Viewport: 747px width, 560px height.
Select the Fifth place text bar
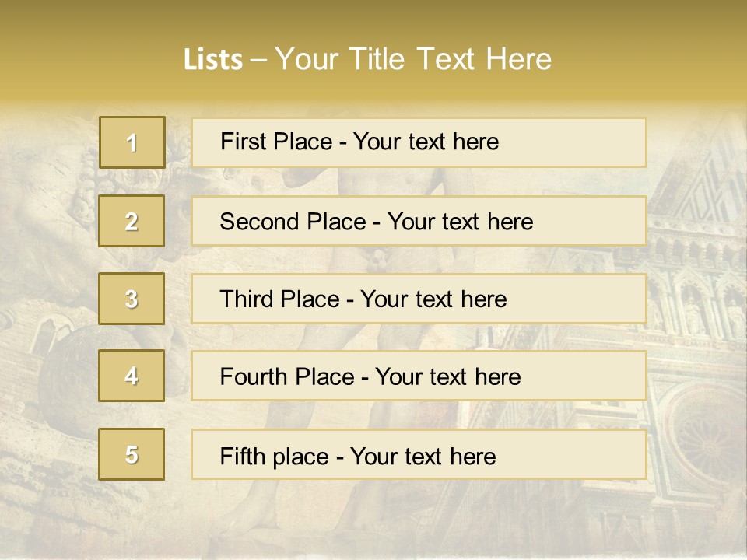(419, 454)
